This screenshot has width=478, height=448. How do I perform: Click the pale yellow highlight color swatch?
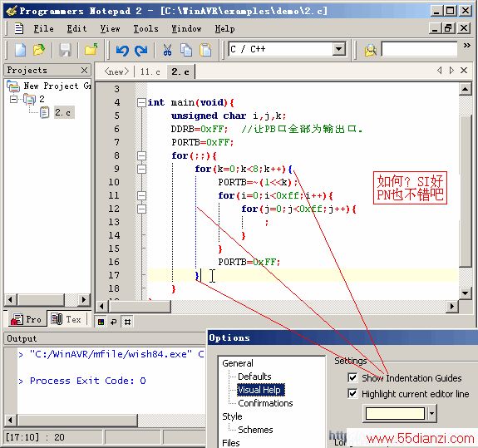pos(395,413)
